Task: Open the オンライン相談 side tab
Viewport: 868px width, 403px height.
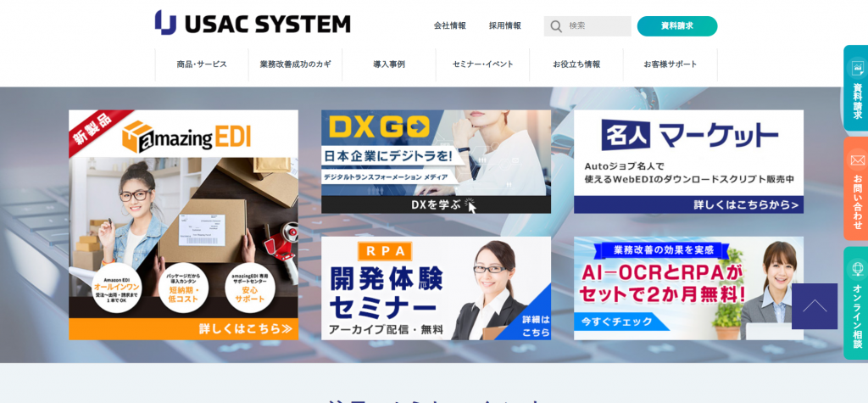Action: coord(856,303)
